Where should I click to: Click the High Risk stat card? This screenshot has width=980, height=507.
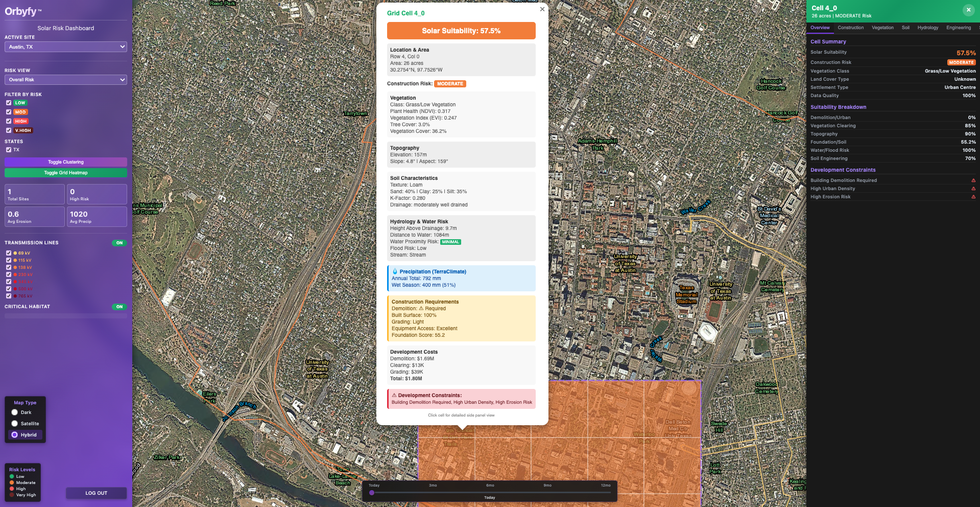pos(97,194)
